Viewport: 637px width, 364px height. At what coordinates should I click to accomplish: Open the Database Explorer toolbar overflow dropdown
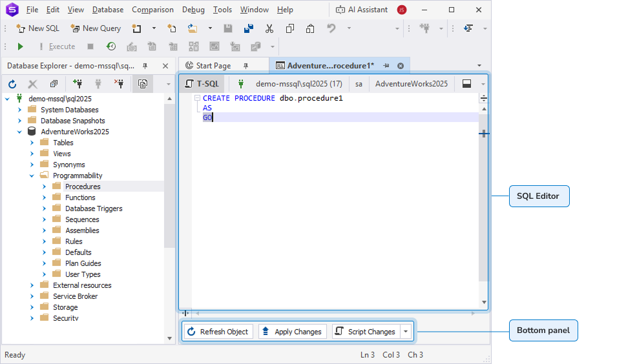[x=168, y=84]
